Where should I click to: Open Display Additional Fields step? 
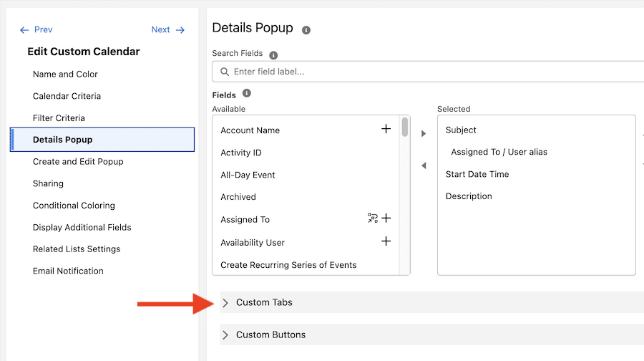pyautogui.click(x=82, y=227)
